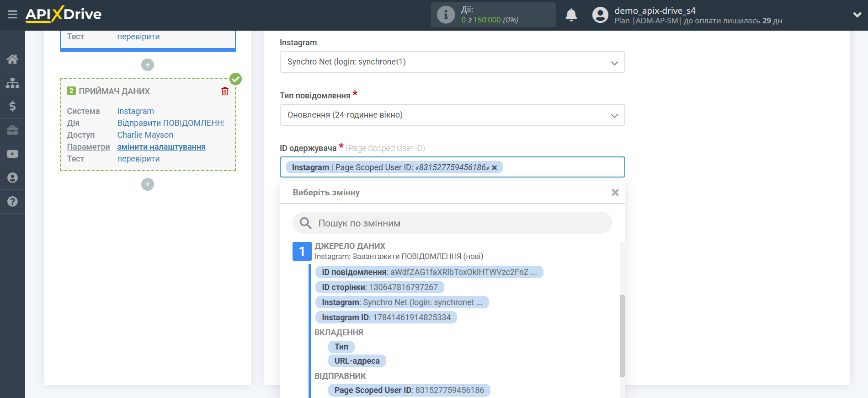Open the hamburger menu in the header
Viewport: 868px width, 398px height.
coord(12,15)
